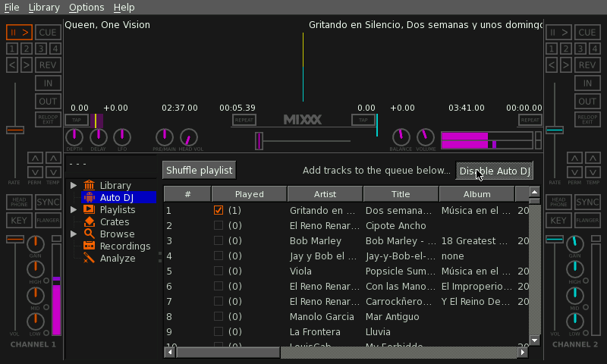Set loop IN point on Channel 2
The image size is (607, 364).
pyautogui.click(x=587, y=83)
